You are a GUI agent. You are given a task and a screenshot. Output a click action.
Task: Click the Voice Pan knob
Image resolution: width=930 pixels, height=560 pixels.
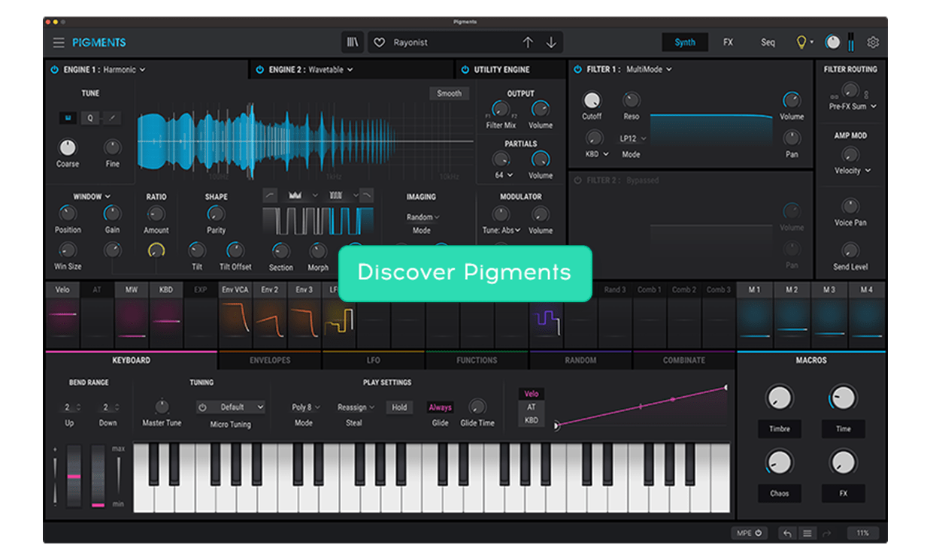pos(850,206)
